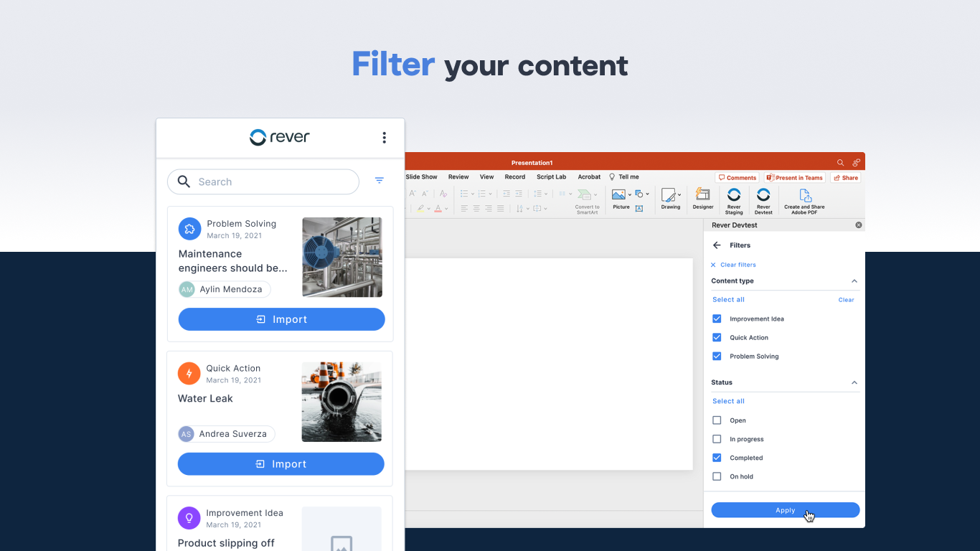The width and height of the screenshot is (980, 551).
Task: Open the line spacing dropdown
Action: [x=546, y=194]
